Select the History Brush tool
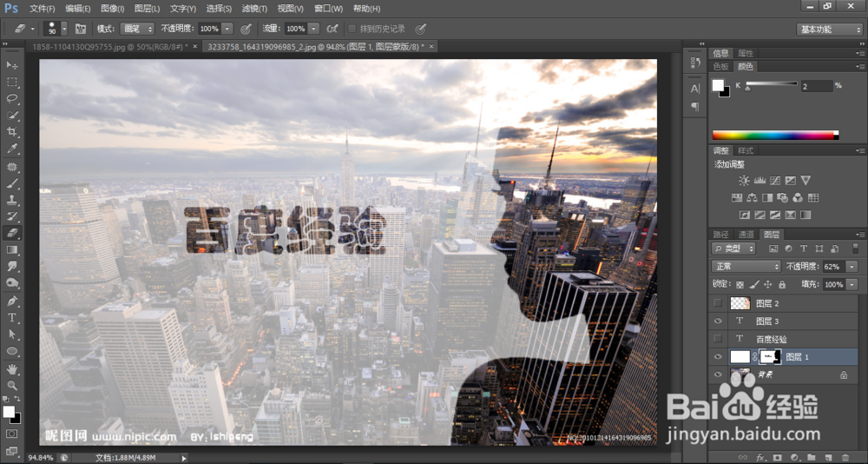868x464 pixels. [12, 216]
